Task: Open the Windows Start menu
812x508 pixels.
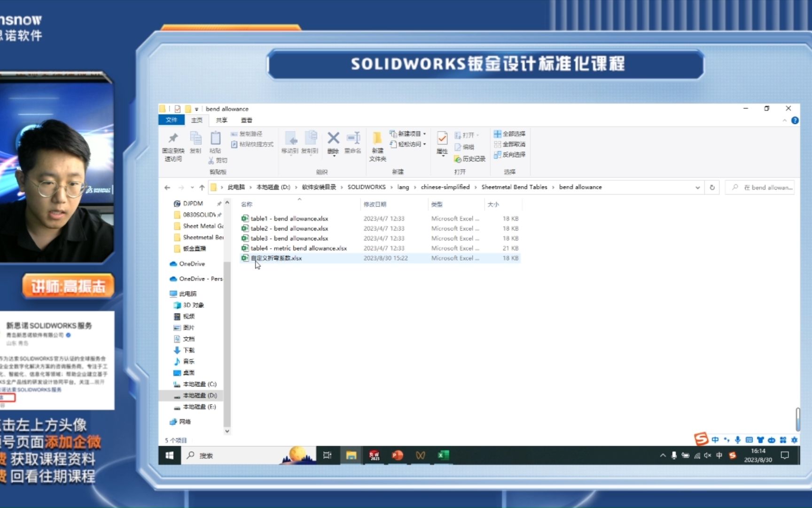Action: [x=170, y=455]
